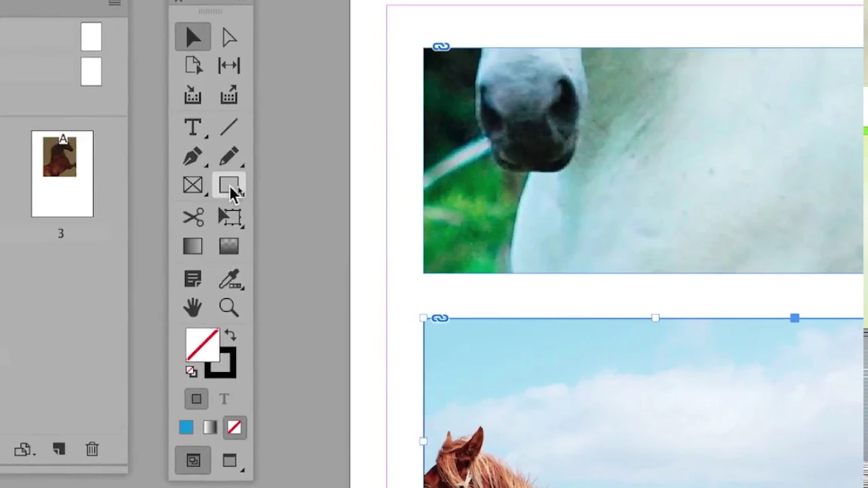Screen dimensions: 868x488
Task: Select the Pencil tool
Action: [x=229, y=157]
